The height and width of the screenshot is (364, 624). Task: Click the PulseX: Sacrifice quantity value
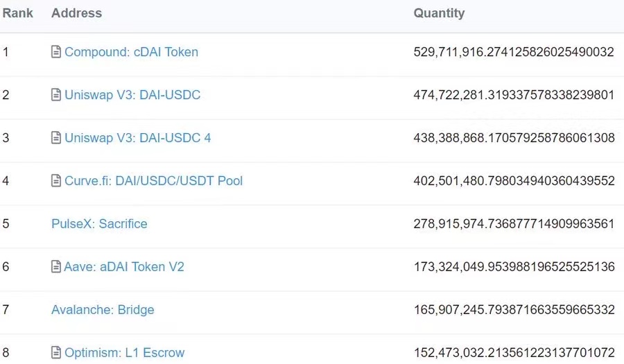pyautogui.click(x=514, y=224)
